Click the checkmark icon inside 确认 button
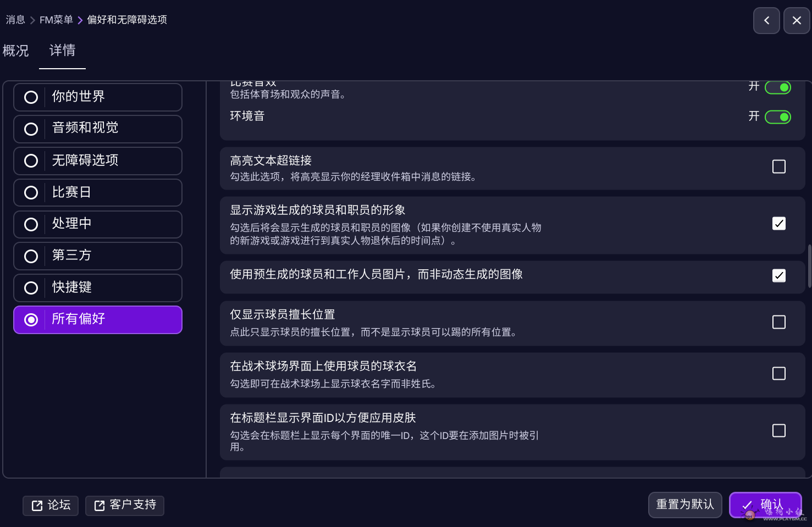The image size is (812, 527). pyautogui.click(x=748, y=504)
